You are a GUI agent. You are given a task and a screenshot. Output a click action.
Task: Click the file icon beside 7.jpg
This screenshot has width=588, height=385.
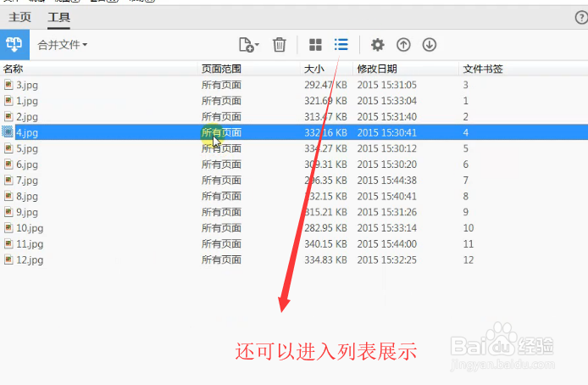click(8, 180)
